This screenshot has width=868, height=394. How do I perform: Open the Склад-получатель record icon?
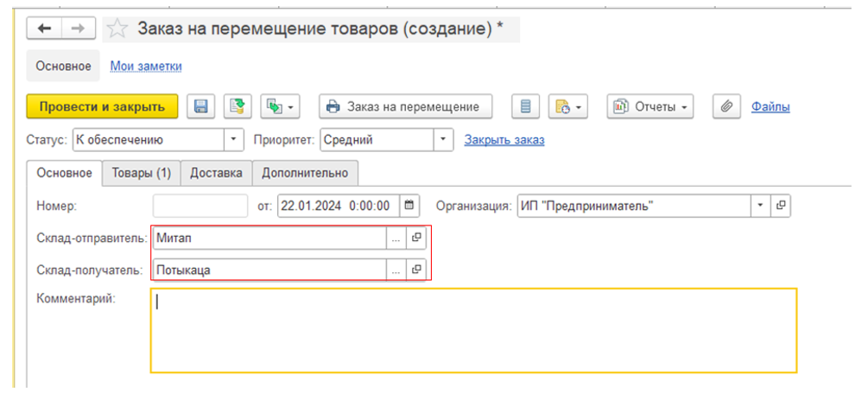pyautogui.click(x=415, y=270)
